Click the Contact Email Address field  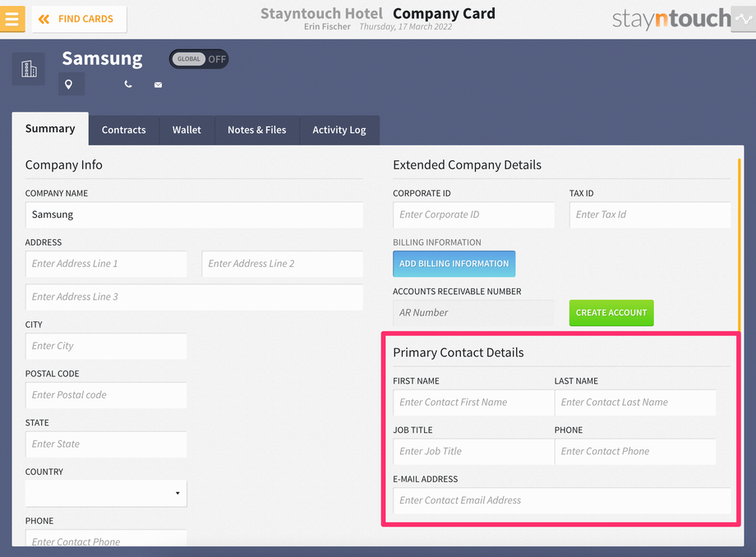(x=562, y=500)
